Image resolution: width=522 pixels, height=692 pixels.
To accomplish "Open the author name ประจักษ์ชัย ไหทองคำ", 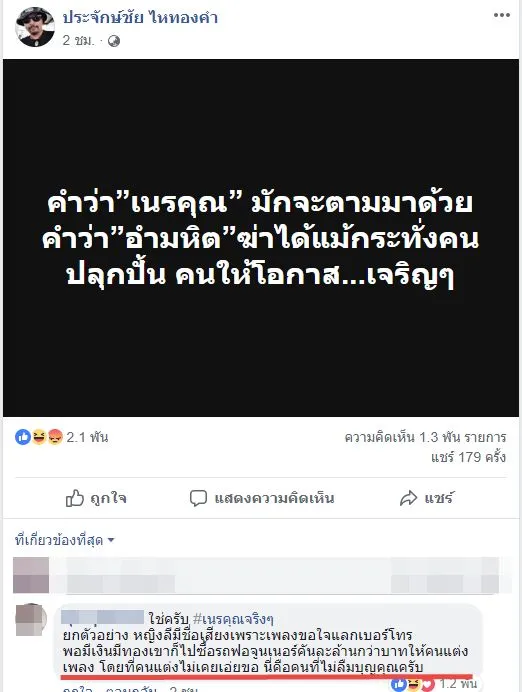I will point(140,18).
